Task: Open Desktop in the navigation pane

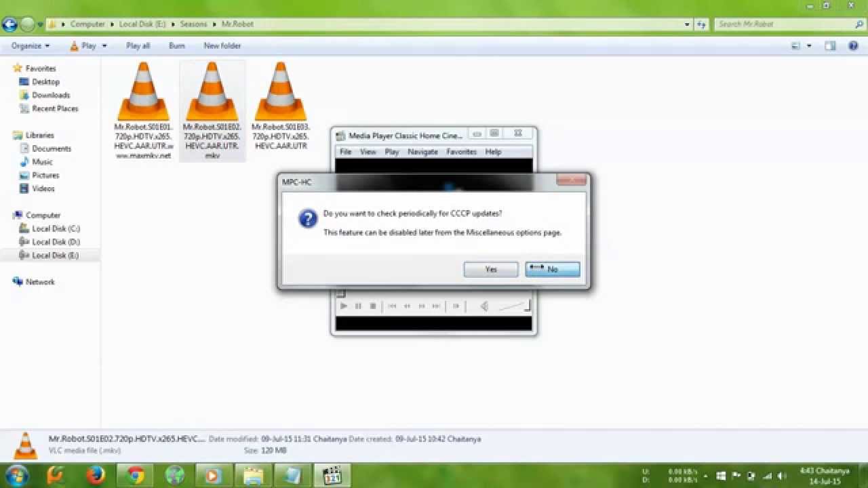Action: click(45, 82)
